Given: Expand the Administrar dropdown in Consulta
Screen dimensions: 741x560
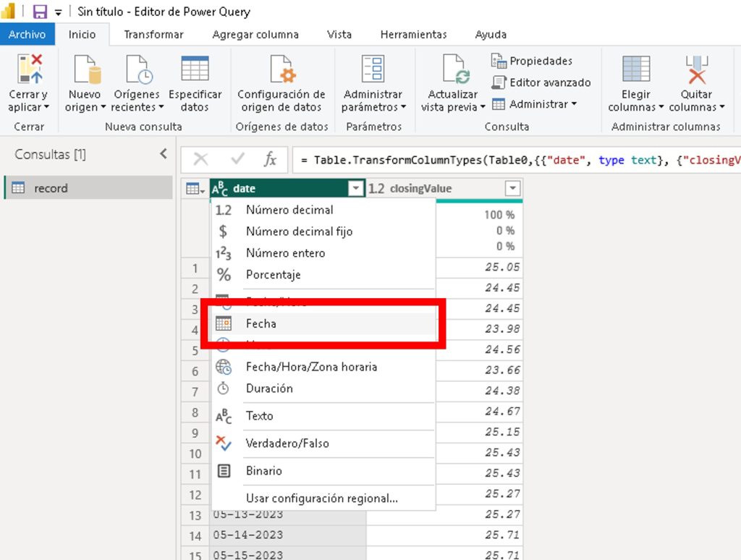Looking at the screenshot, I should pyautogui.click(x=535, y=104).
